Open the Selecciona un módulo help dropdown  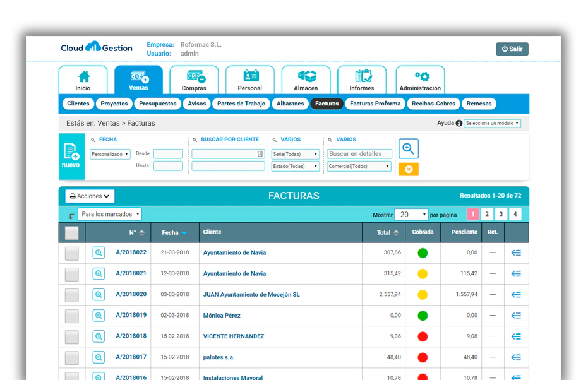point(492,123)
